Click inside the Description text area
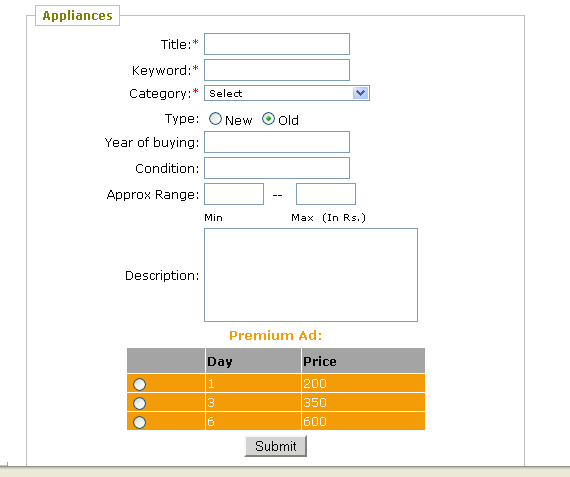This screenshot has height=477, width=570. [x=311, y=275]
